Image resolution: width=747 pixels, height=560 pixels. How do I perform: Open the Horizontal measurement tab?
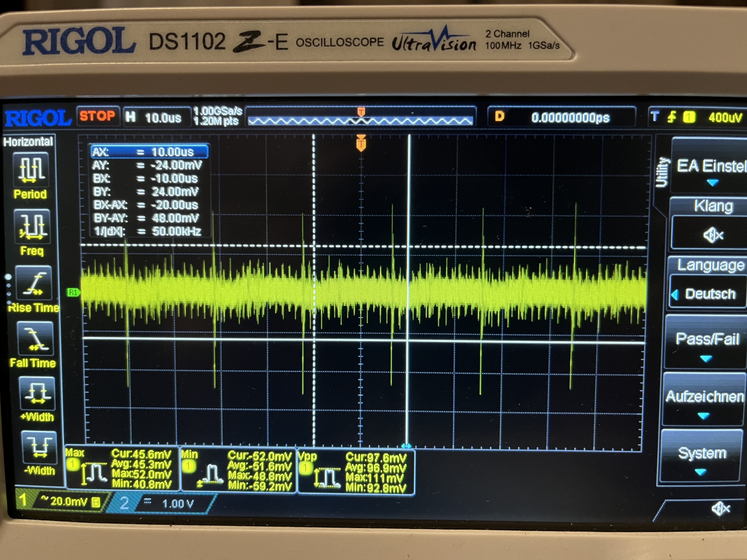(x=28, y=141)
